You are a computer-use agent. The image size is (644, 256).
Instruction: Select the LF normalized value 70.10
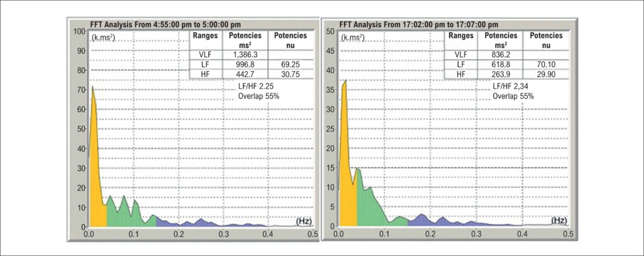[x=546, y=64]
